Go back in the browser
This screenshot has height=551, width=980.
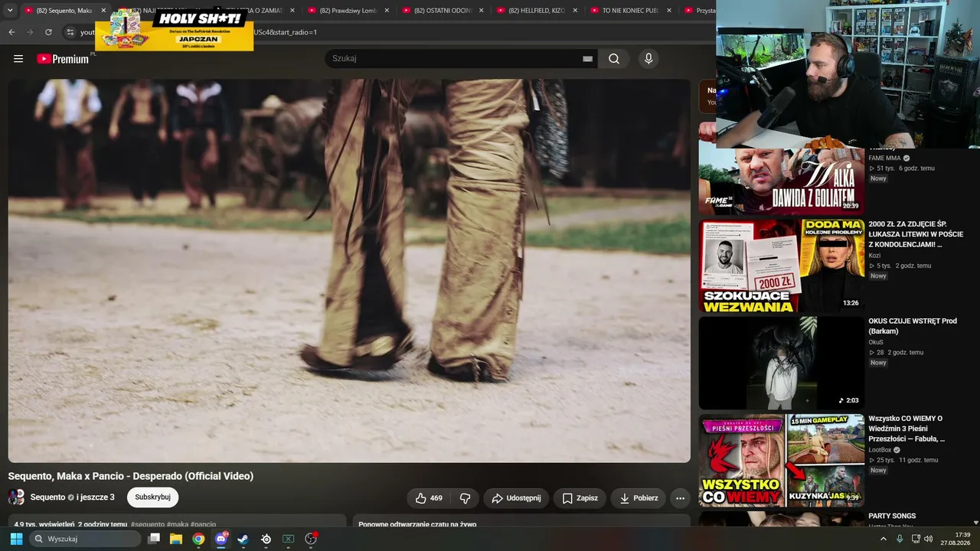11,32
